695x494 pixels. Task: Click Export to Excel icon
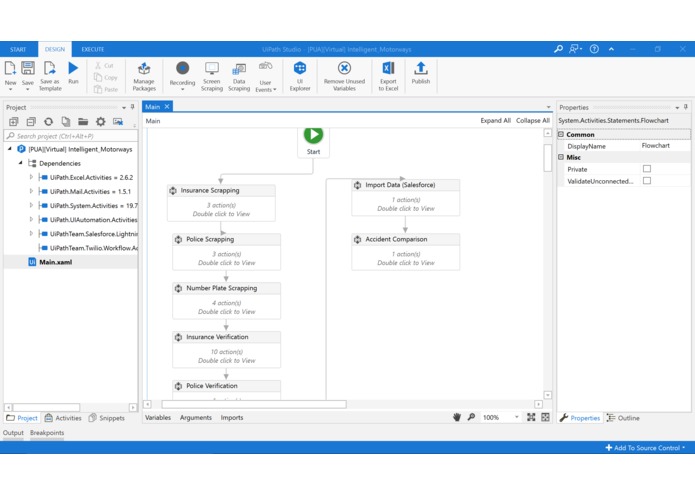click(x=388, y=68)
